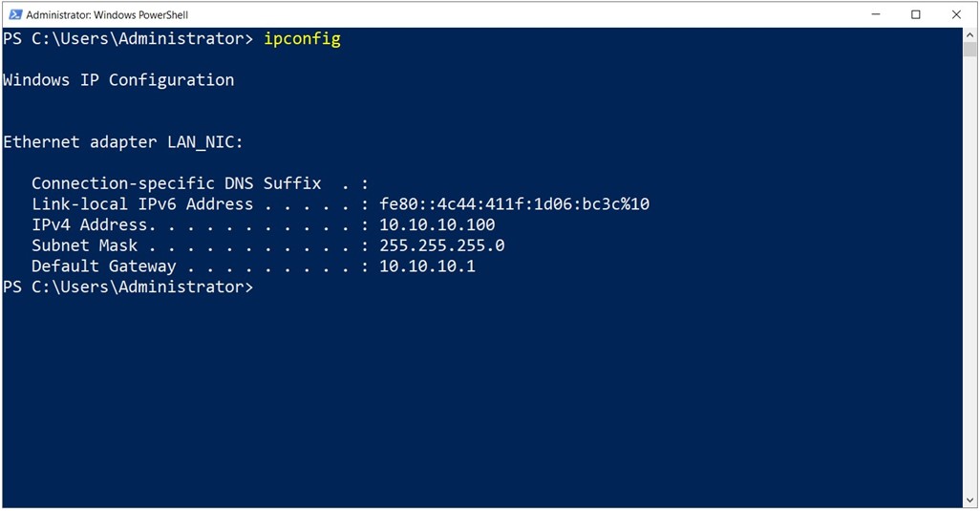Click the 'Ethernet adapter LAN_NIC:' line
This screenshot has width=980, height=511.
tap(123, 141)
